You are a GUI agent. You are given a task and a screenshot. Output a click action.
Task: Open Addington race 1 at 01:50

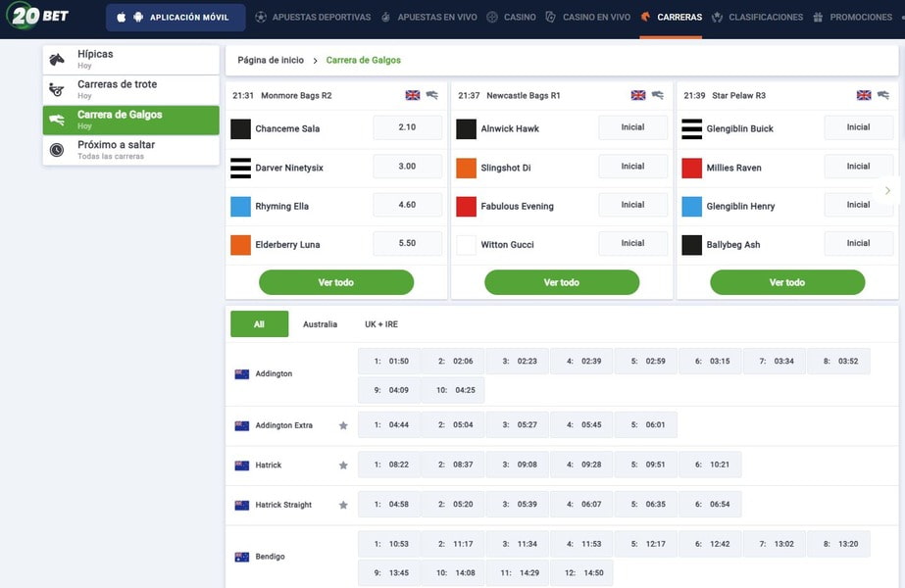tap(391, 362)
